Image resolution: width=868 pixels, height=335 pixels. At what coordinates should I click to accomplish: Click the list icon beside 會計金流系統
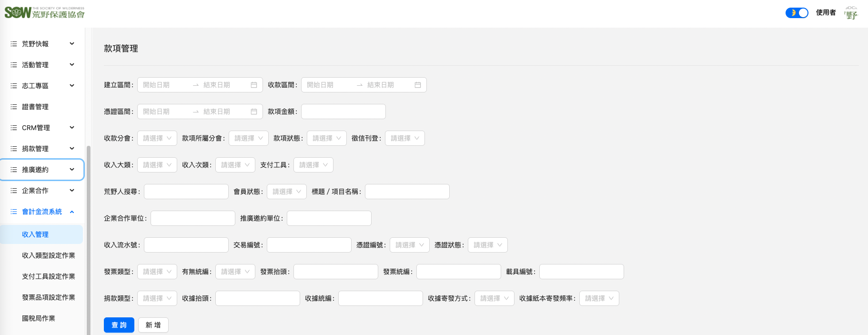pyautogui.click(x=14, y=212)
